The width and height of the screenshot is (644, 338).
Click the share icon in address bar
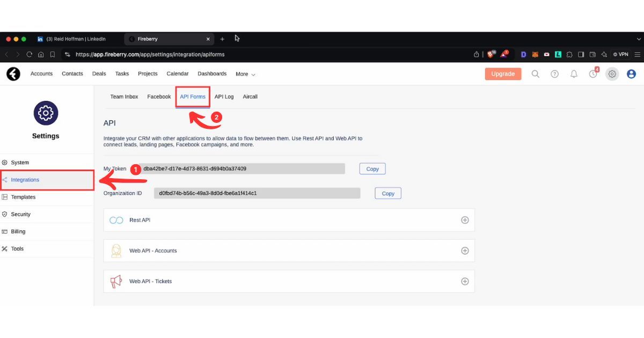tap(476, 54)
